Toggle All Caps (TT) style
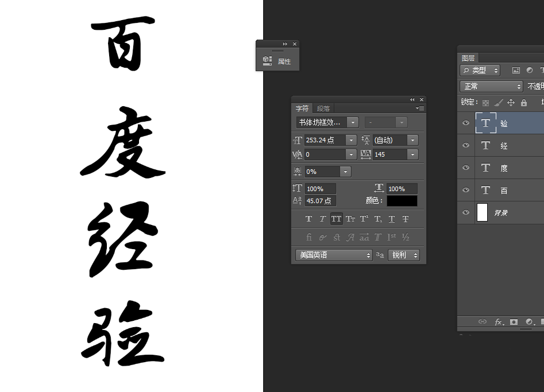Viewport: 544px width, 392px height. pos(336,219)
